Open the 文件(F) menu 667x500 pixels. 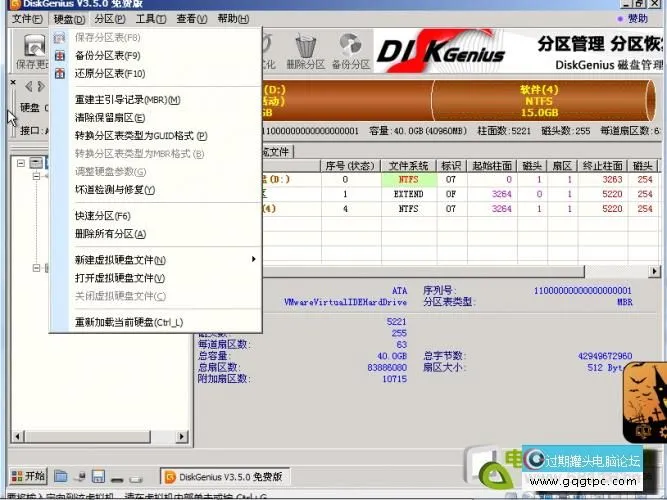click(x=27, y=19)
